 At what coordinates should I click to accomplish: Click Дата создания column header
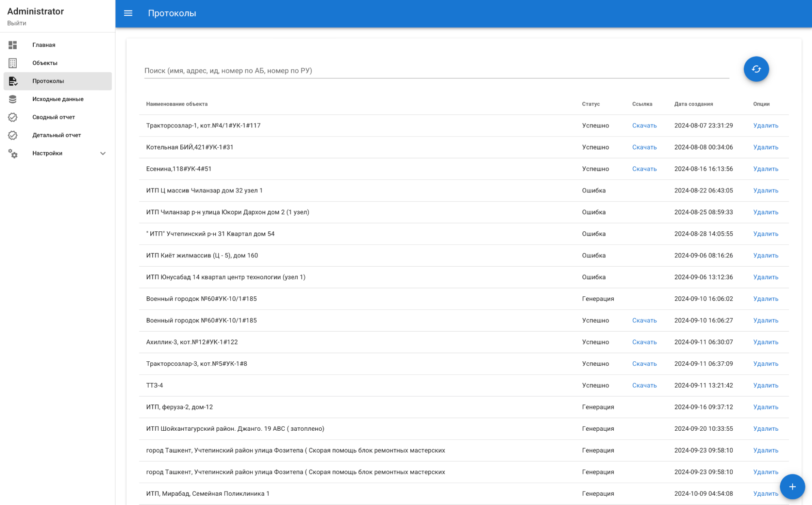coord(693,104)
